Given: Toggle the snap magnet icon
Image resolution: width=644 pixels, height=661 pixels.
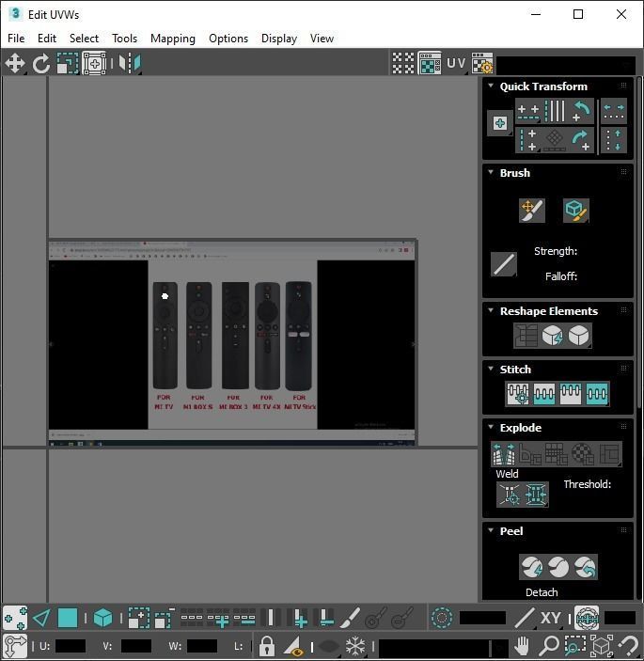Looking at the screenshot, I should 629,645.
